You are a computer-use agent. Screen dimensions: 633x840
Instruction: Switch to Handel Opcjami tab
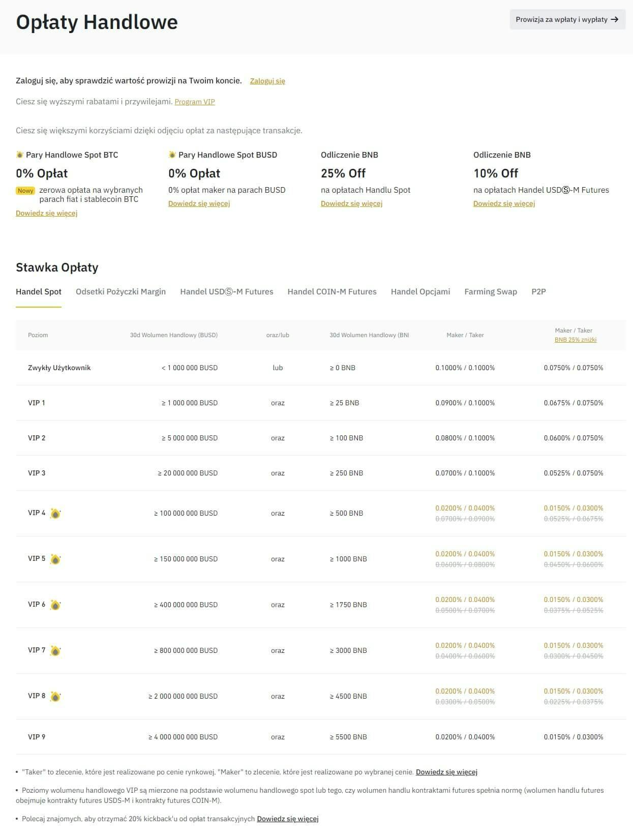coord(420,292)
